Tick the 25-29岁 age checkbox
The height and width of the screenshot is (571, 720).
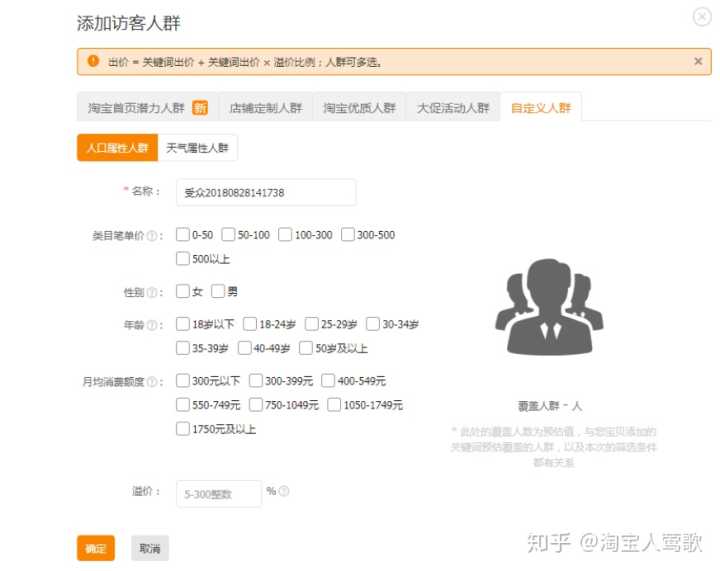(312, 324)
